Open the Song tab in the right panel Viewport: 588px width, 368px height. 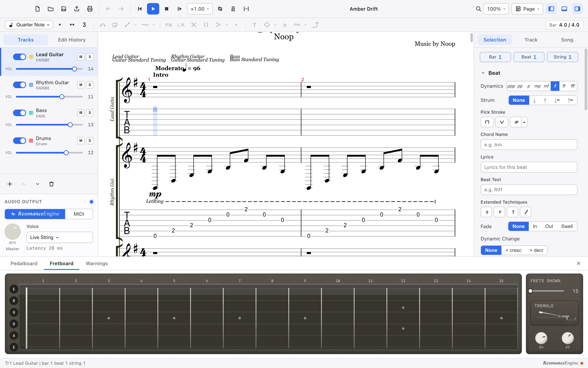click(x=567, y=40)
